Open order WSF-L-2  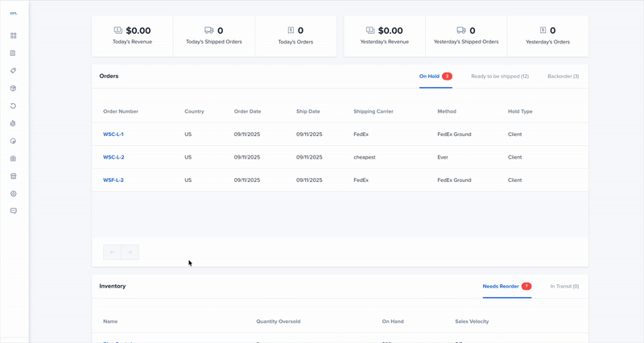point(114,180)
